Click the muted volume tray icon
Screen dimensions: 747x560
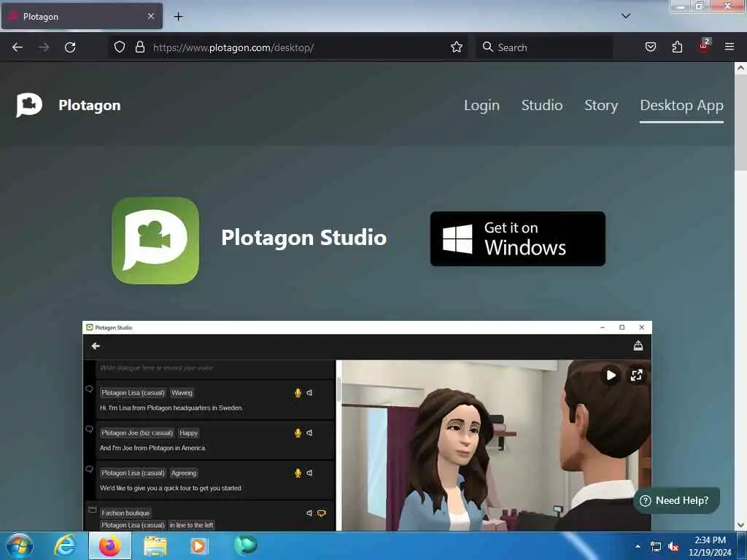coord(673,547)
